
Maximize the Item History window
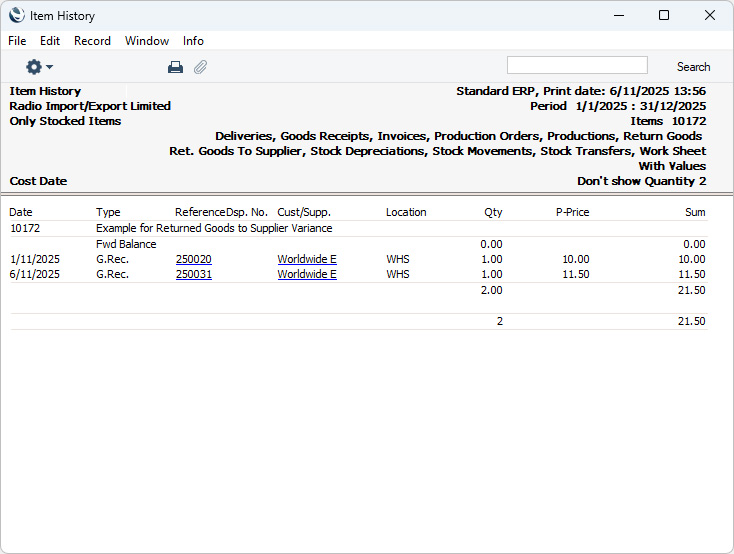[664, 15]
